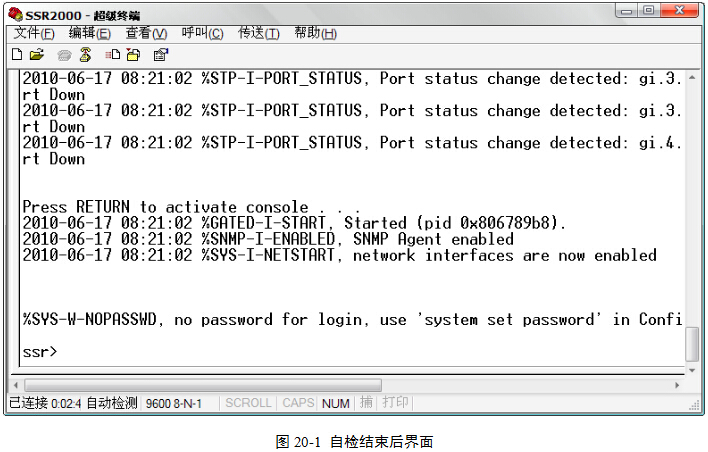Viewport: 708px width, 452px height.
Task: Click the Call (connect) phone icon
Action: click(64, 55)
